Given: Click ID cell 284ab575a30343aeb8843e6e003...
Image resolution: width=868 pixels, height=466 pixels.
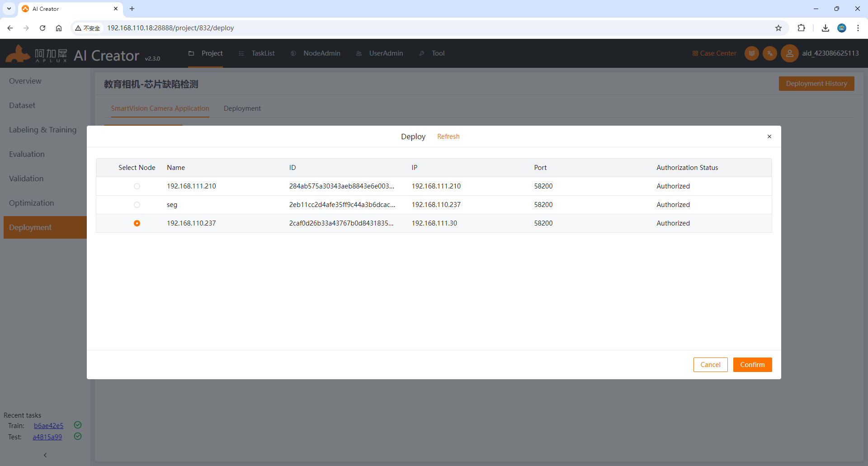Looking at the screenshot, I should [x=342, y=186].
